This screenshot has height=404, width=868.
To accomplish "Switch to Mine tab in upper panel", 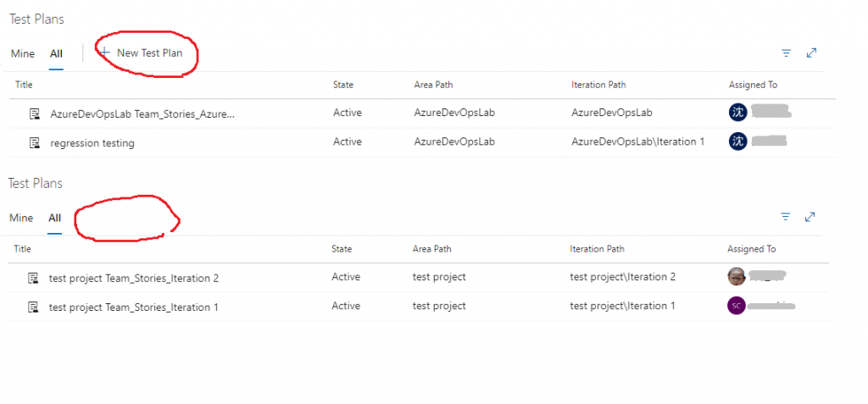I will coord(23,53).
